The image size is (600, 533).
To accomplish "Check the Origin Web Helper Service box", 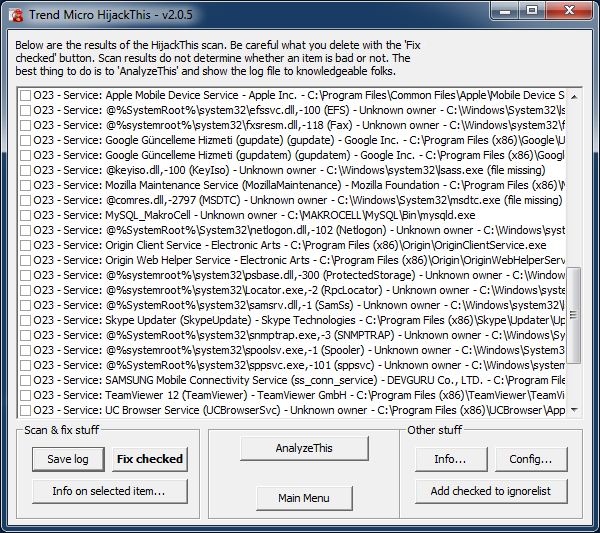I will 25,260.
